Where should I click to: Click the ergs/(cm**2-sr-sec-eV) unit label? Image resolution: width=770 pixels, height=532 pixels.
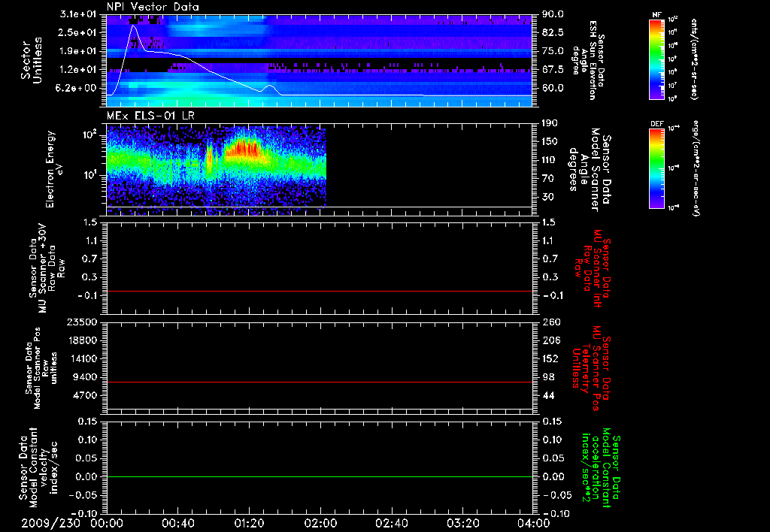coord(696,168)
